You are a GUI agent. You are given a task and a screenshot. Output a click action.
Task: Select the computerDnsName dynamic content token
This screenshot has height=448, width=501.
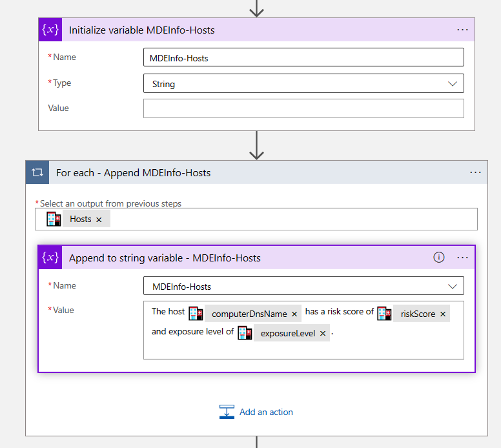pyautogui.click(x=249, y=314)
